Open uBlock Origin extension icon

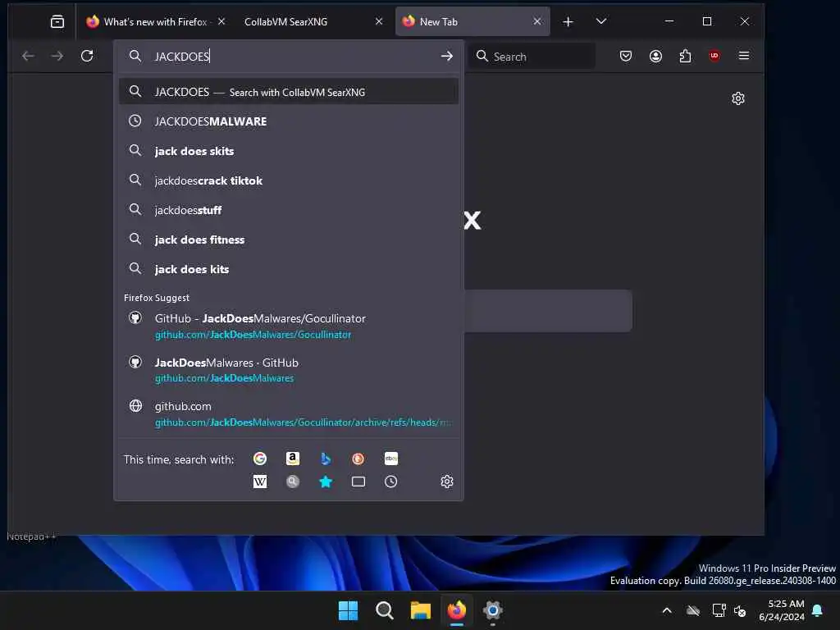coord(714,56)
